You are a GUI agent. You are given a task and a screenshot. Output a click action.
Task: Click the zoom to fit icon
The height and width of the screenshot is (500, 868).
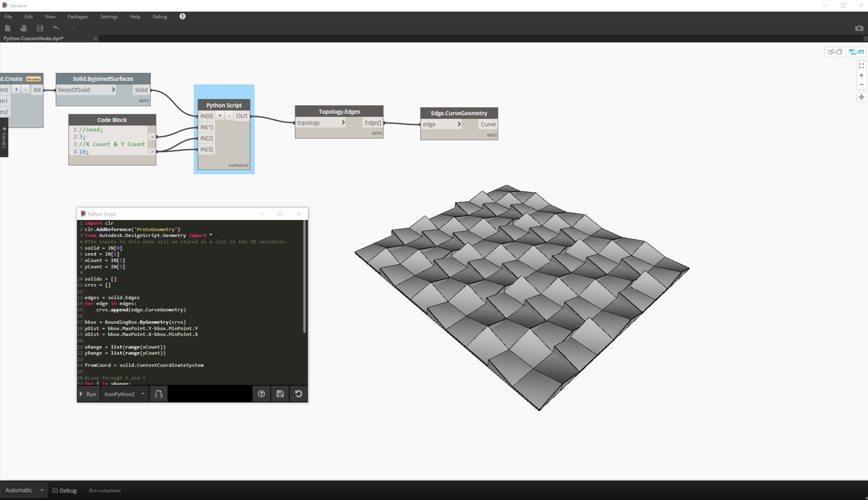[x=861, y=66]
